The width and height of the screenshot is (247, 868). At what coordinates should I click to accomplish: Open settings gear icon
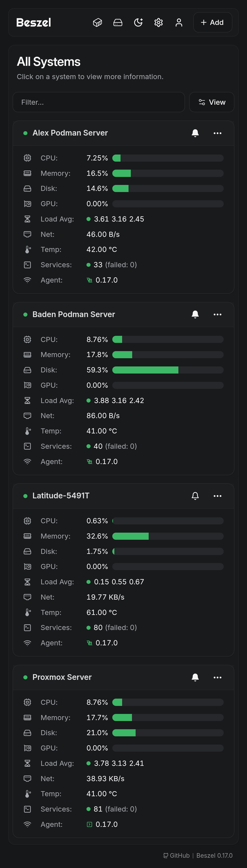point(158,23)
